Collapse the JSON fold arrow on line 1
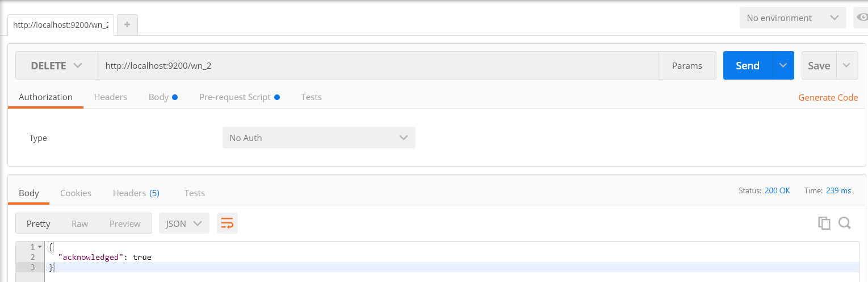 [x=40, y=247]
